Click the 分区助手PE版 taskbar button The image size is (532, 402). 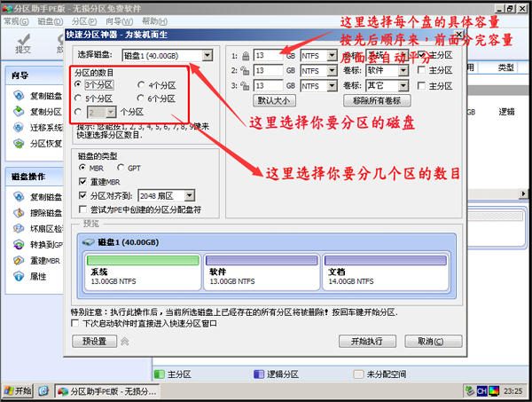tap(107, 391)
